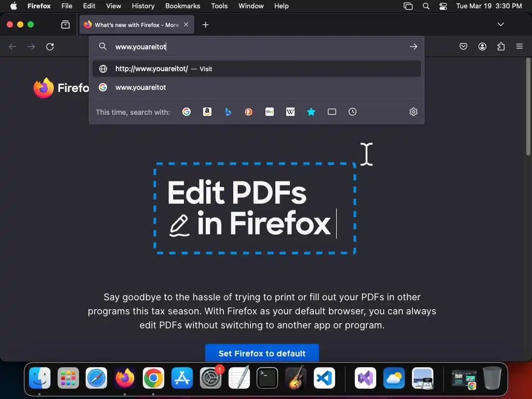Click the Go arrow in address bar
Viewport: 532px width, 399px height.
point(413,46)
